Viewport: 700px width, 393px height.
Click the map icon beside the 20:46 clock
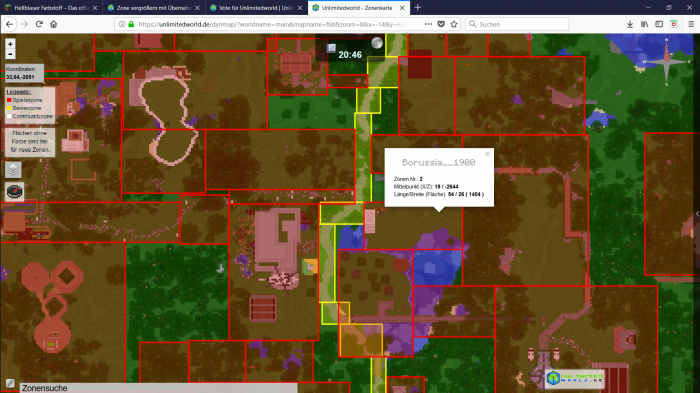331,48
